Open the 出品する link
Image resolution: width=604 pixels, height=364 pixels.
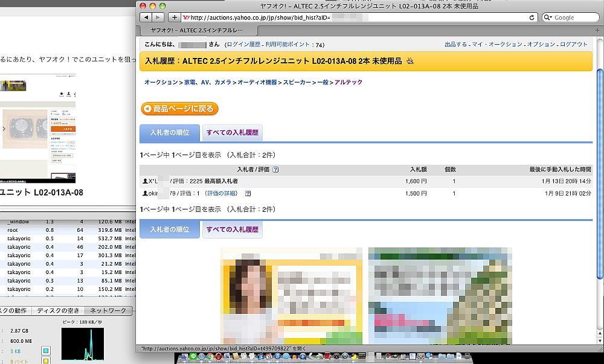pos(455,44)
